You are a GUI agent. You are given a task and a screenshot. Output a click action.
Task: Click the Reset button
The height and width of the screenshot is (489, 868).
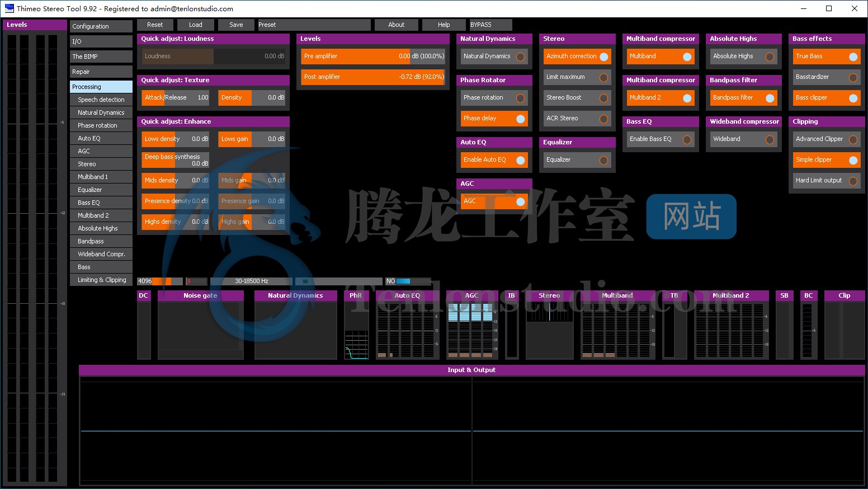(x=155, y=25)
